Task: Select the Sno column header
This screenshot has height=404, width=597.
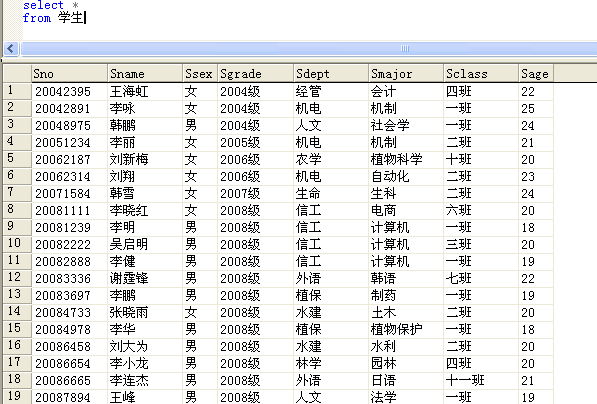Action: [69, 73]
